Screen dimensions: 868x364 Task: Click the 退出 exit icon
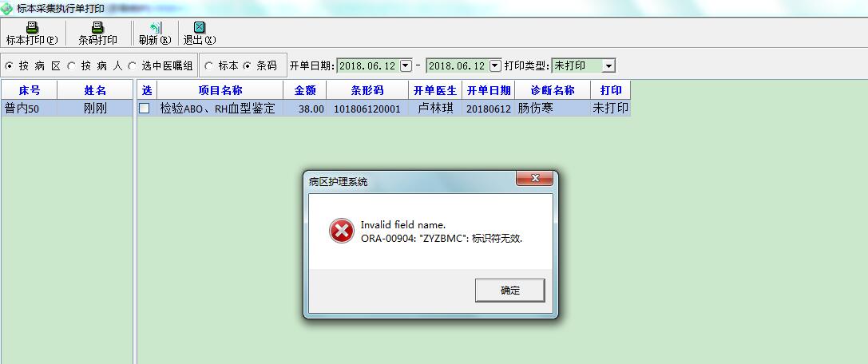(x=200, y=28)
